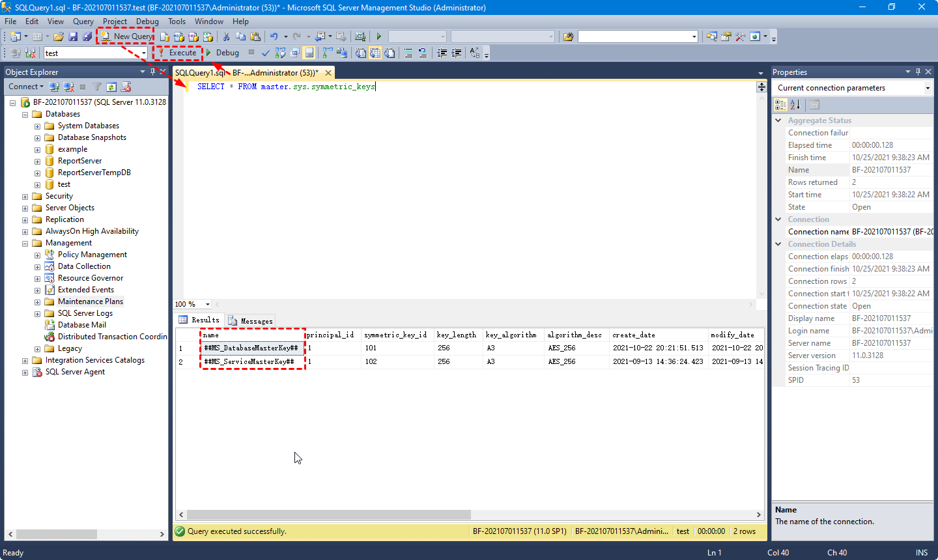938x560 pixels.
Task: Click the Open File folder icon
Action: pos(59,36)
